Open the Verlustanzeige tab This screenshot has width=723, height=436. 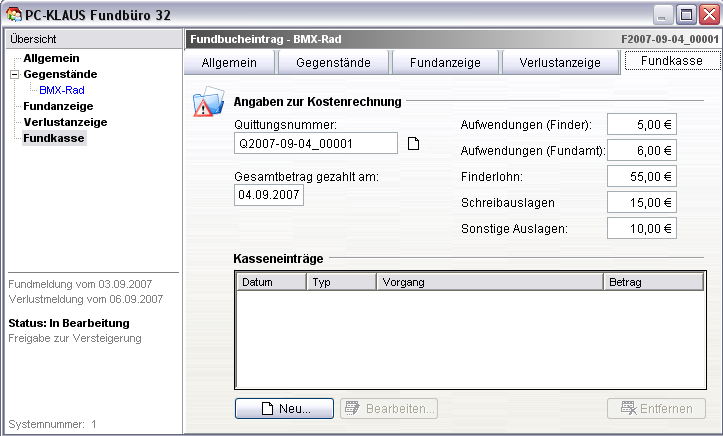(559, 62)
